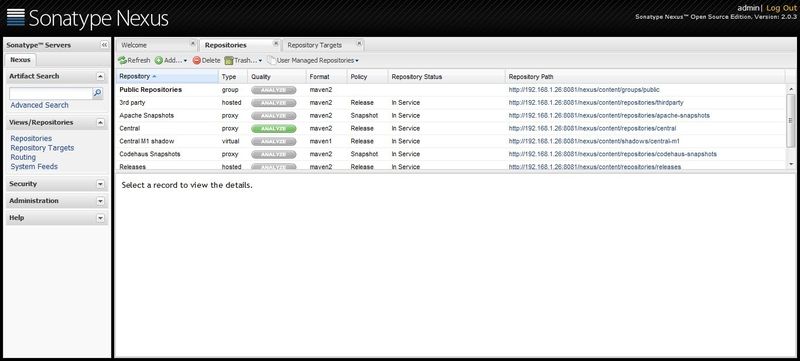Image resolution: width=800 pixels, height=361 pixels.
Task: Click the 'maven1' format cell
Action: pyautogui.click(x=320, y=141)
